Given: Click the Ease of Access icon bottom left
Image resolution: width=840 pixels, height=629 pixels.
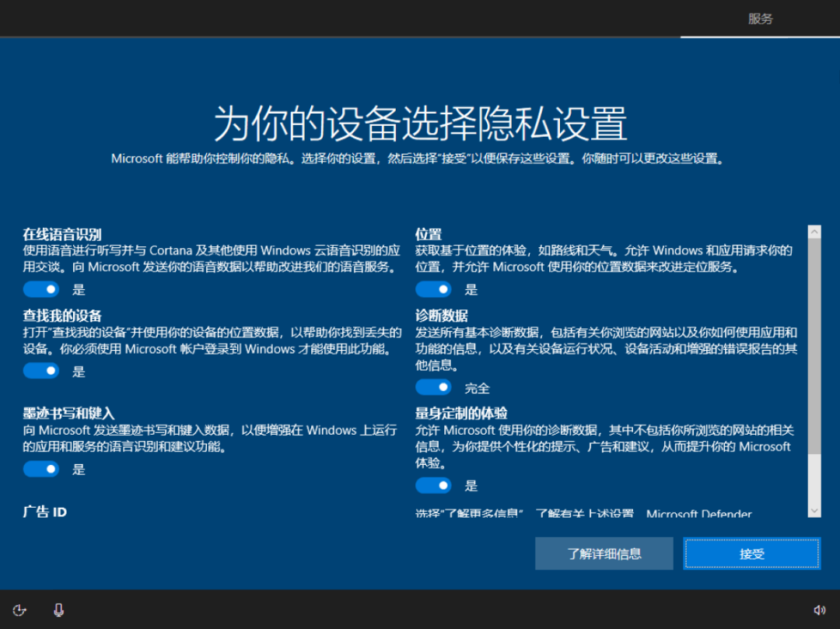Looking at the screenshot, I should tap(19, 610).
